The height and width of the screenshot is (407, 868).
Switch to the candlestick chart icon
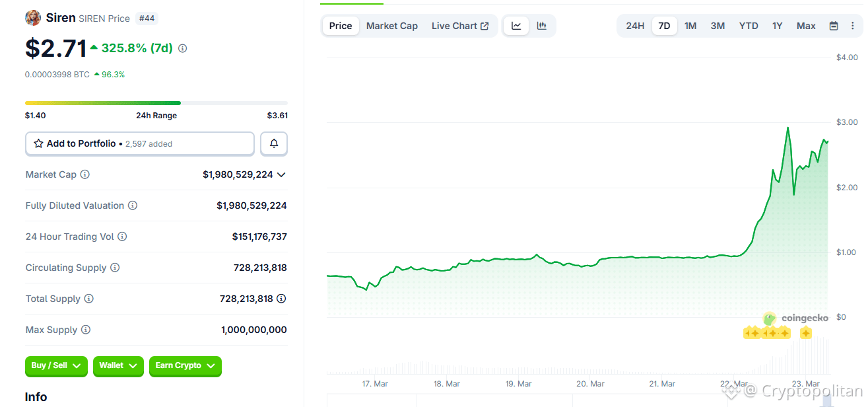tap(541, 25)
